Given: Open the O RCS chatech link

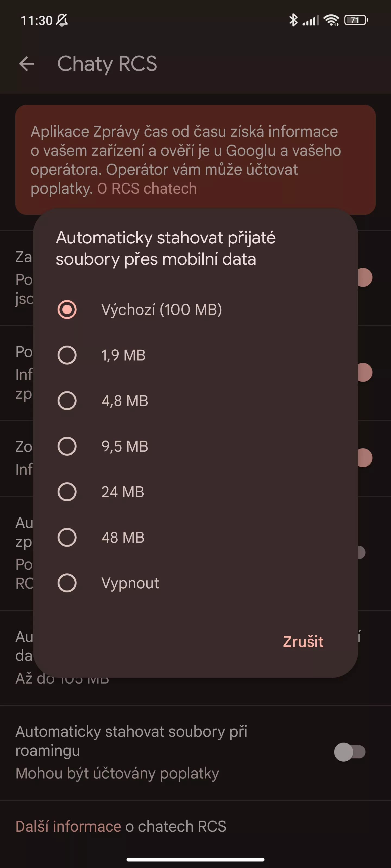Looking at the screenshot, I should (x=147, y=188).
